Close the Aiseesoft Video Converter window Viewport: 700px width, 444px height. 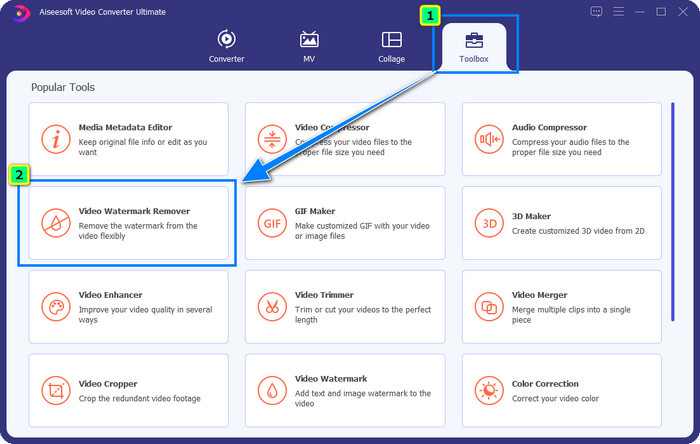pyautogui.click(x=683, y=12)
